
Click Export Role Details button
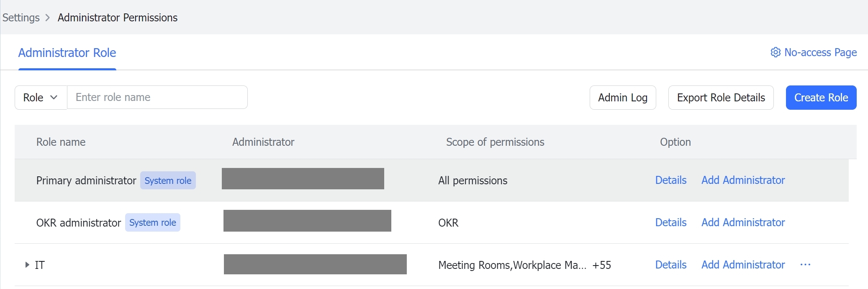tap(721, 98)
